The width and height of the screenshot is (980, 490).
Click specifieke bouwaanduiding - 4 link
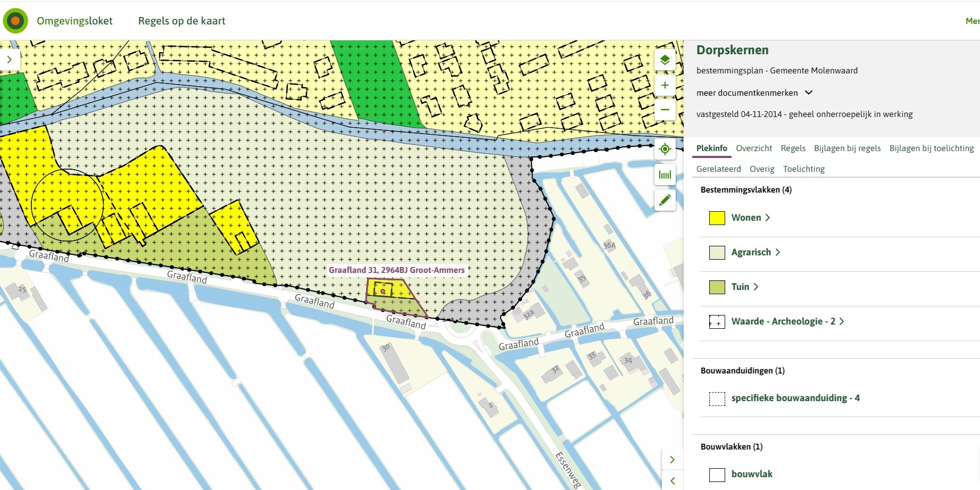(x=795, y=398)
